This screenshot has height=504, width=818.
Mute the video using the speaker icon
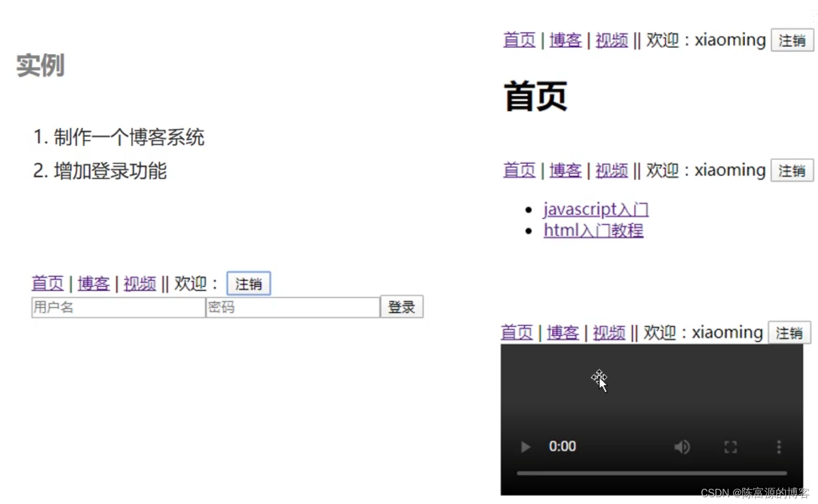tap(682, 447)
